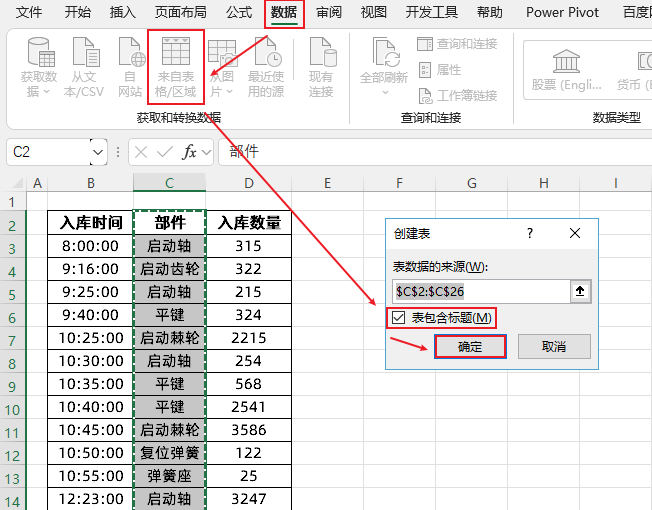Open the Name Box dropdown

(98, 152)
